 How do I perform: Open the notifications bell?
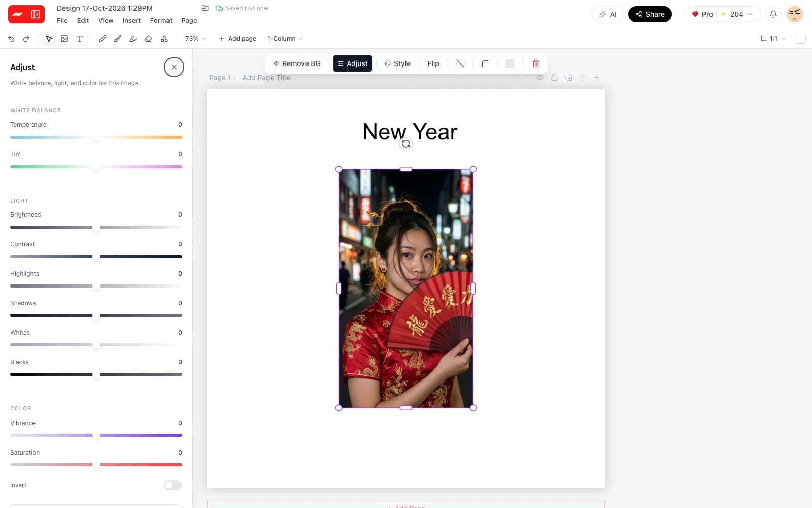coord(773,14)
